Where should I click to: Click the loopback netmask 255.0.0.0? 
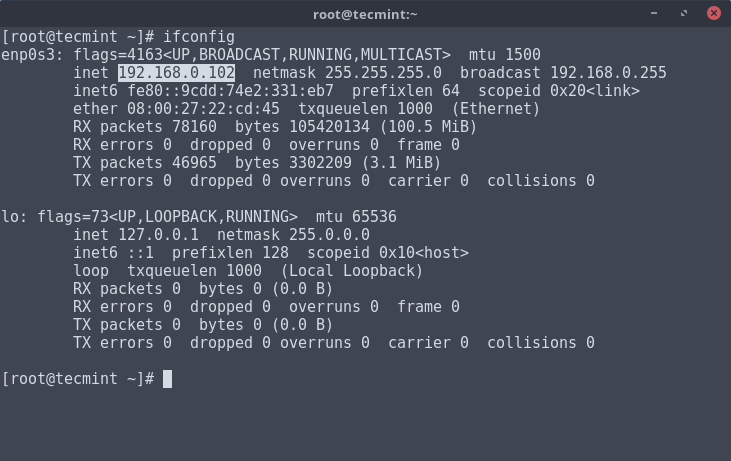329,235
